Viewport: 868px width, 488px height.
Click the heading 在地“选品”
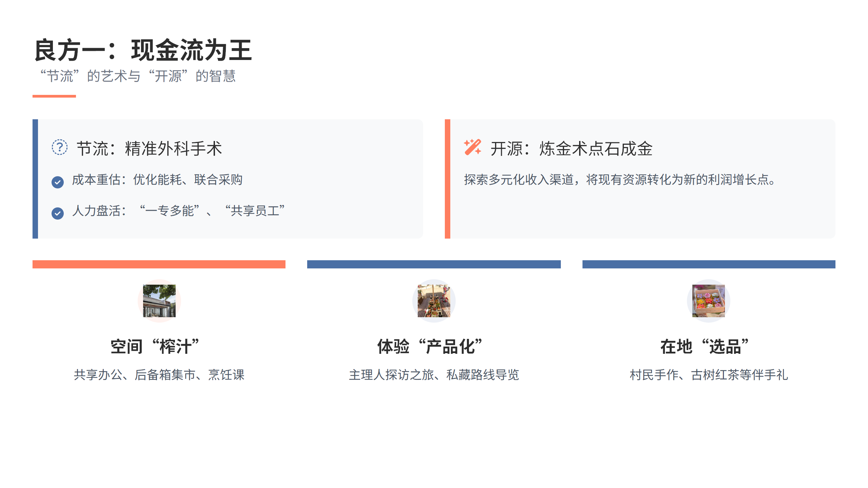[x=705, y=347]
